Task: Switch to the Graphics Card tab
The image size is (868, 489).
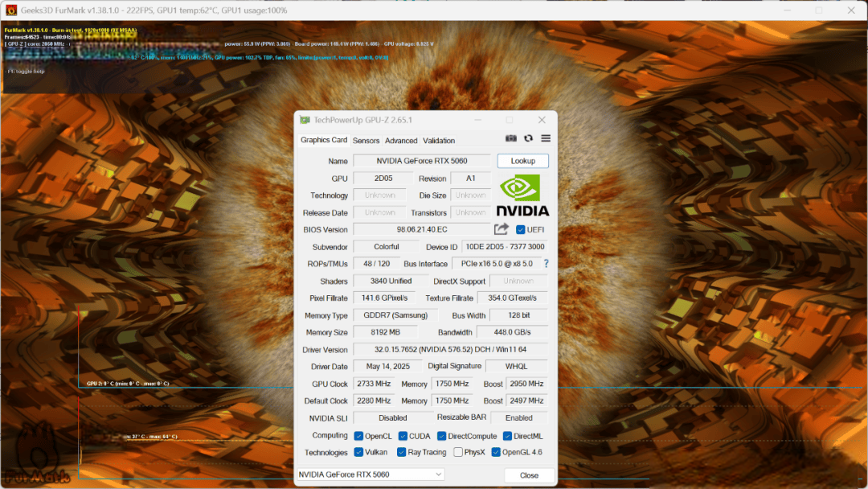Action: click(x=324, y=140)
